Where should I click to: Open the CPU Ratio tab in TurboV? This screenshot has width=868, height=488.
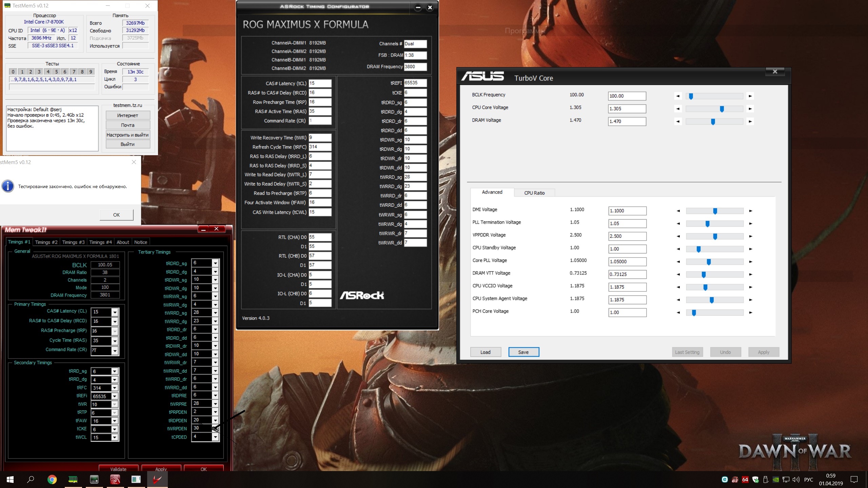click(534, 193)
